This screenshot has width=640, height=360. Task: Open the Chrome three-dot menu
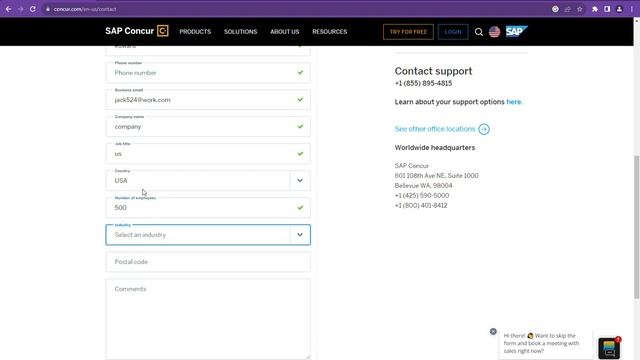point(631,9)
